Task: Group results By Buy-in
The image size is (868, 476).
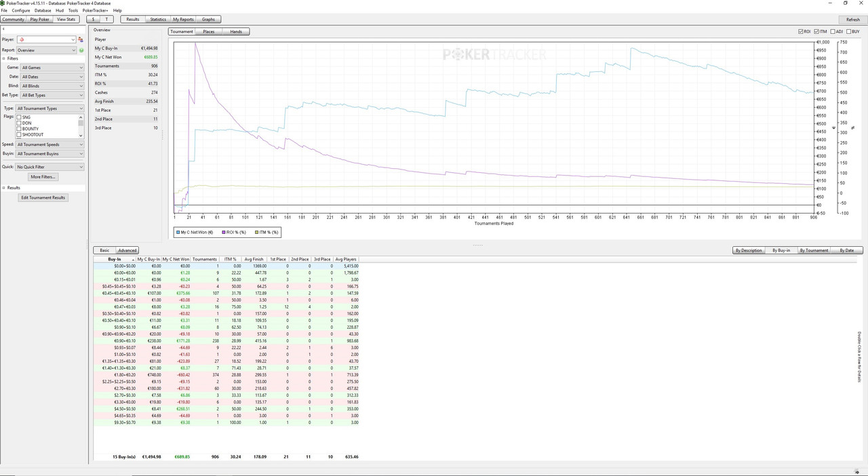Action: point(781,250)
